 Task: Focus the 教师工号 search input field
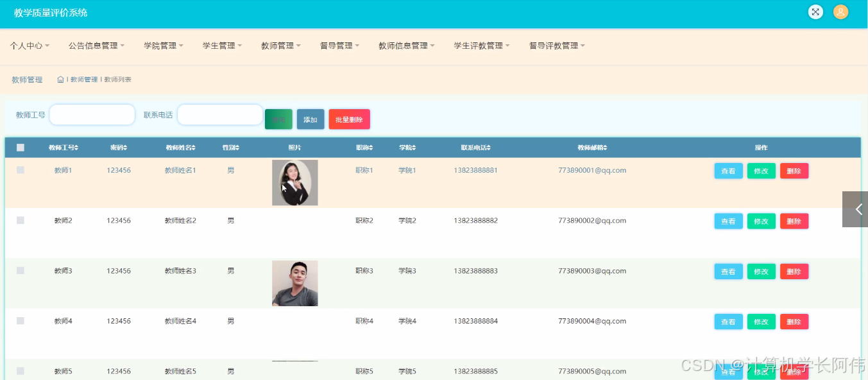92,115
